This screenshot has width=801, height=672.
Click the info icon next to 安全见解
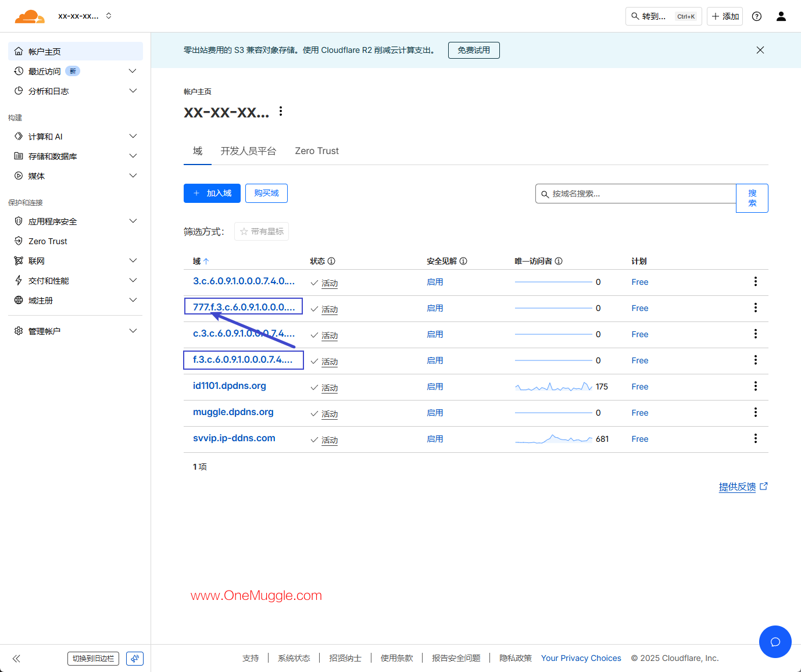click(463, 261)
